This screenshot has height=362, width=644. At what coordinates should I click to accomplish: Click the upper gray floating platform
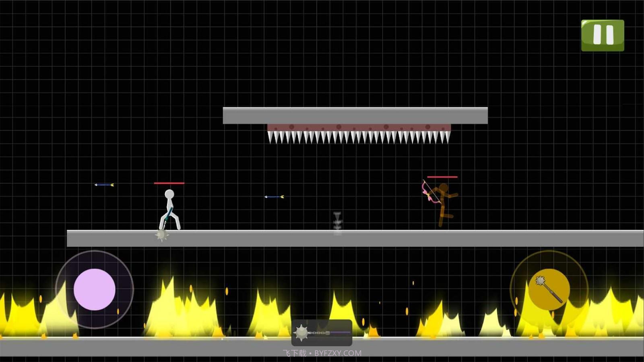(355, 115)
